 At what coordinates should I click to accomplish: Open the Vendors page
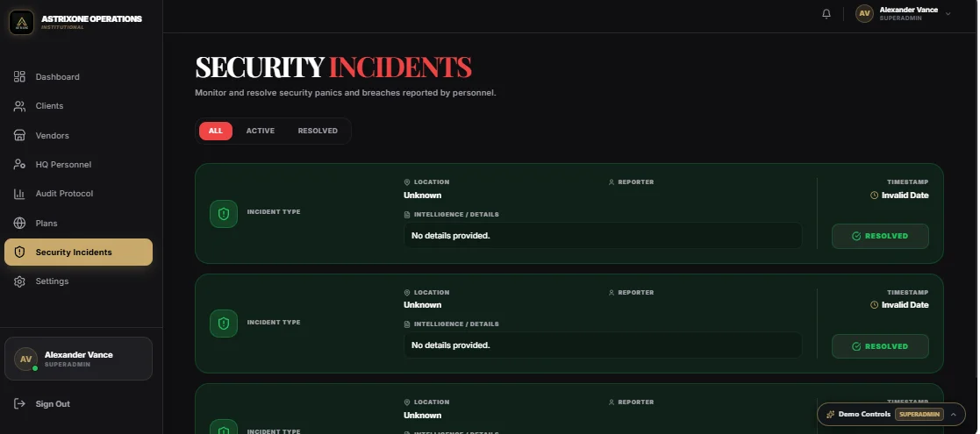coord(78,136)
